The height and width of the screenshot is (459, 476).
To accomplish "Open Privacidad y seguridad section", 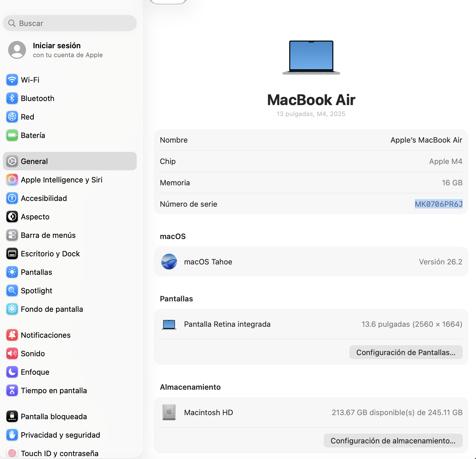I will [60, 435].
